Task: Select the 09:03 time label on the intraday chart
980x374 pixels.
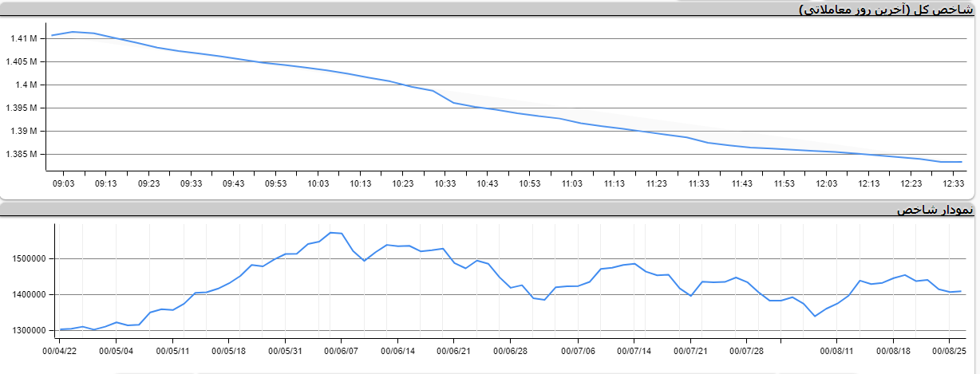Action: click(64, 183)
